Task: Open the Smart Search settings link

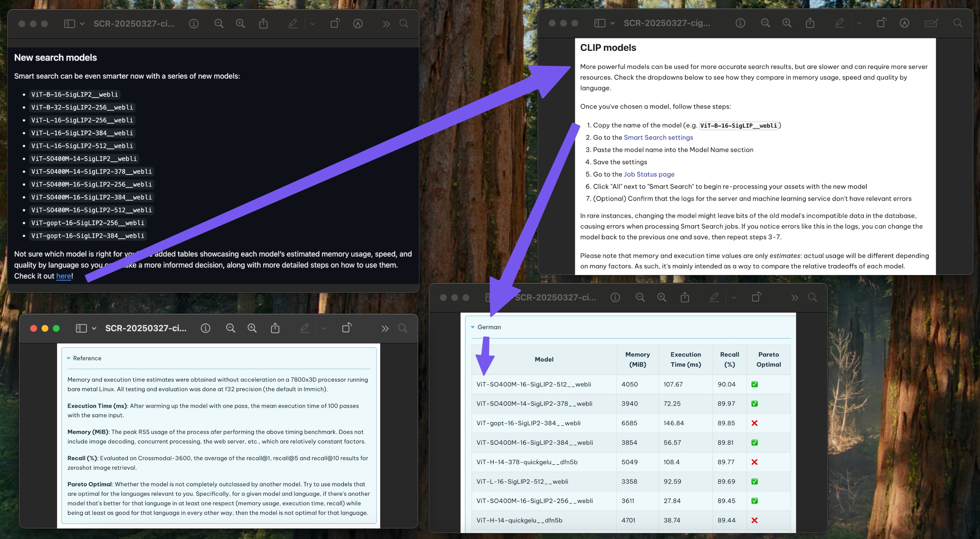Action: coord(658,137)
